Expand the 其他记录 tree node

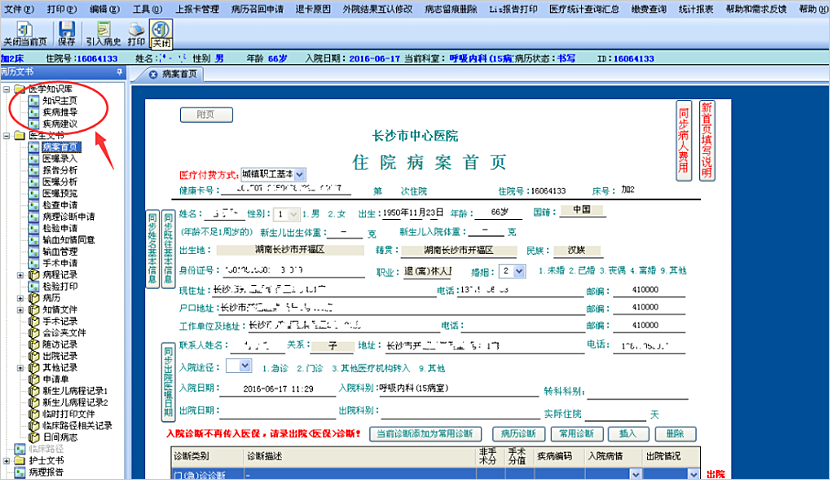point(20,368)
